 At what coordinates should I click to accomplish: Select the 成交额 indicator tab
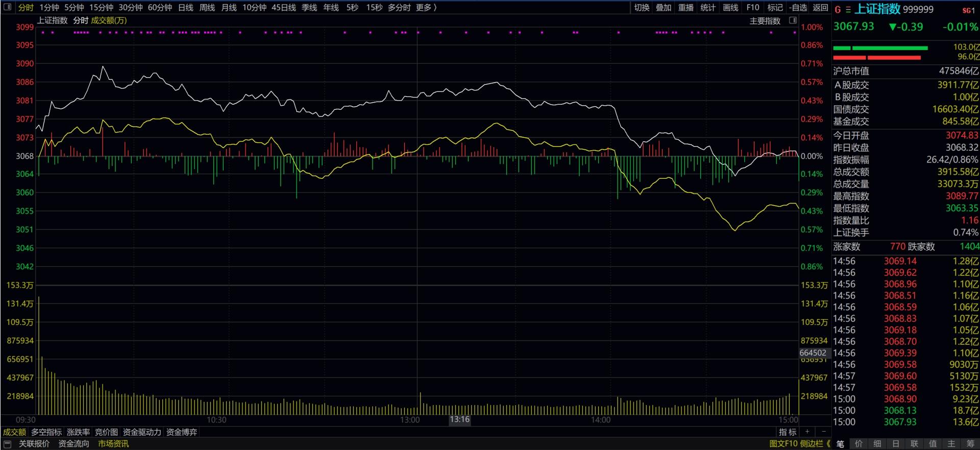(14, 432)
